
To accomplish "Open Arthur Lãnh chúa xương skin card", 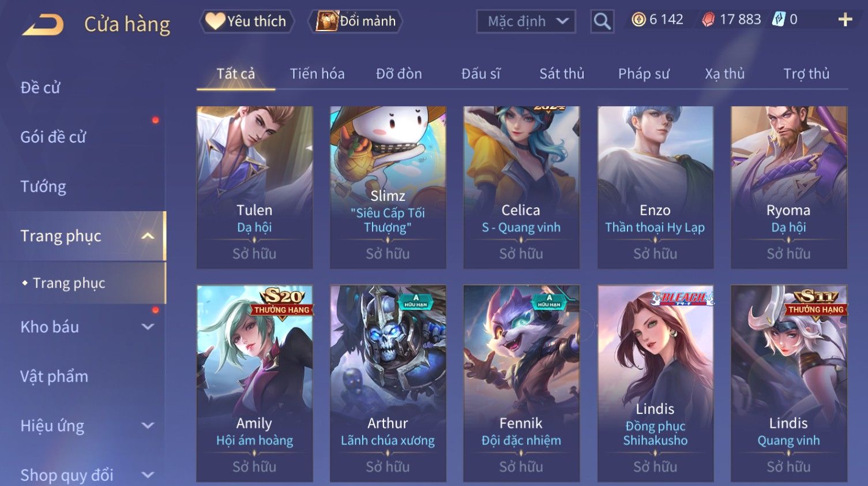I will (388, 383).
